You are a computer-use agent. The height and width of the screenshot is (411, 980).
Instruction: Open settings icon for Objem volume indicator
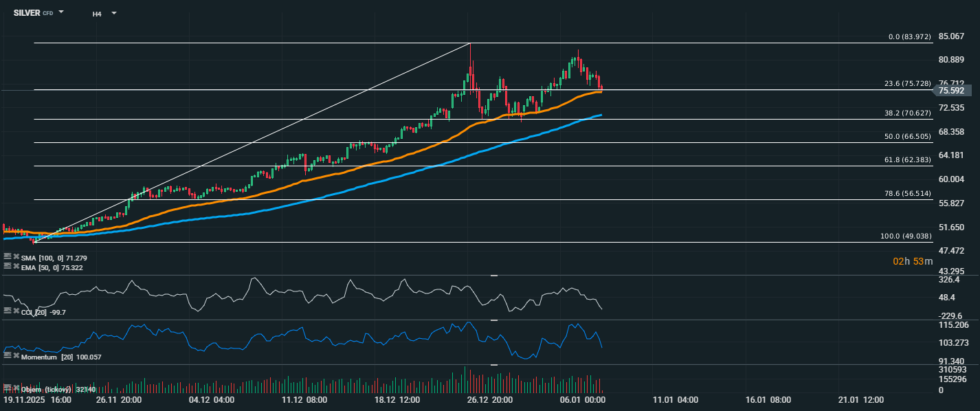coord(7,388)
